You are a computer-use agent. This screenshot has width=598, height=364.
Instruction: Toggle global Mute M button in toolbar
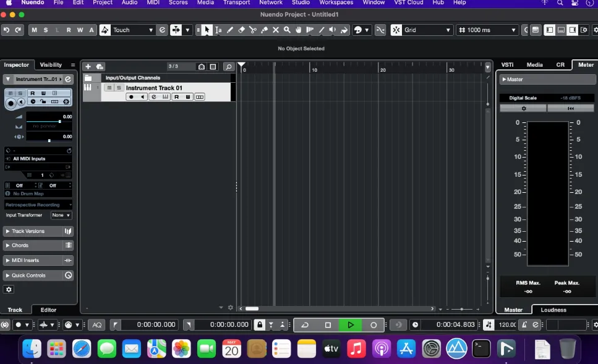[35, 30]
